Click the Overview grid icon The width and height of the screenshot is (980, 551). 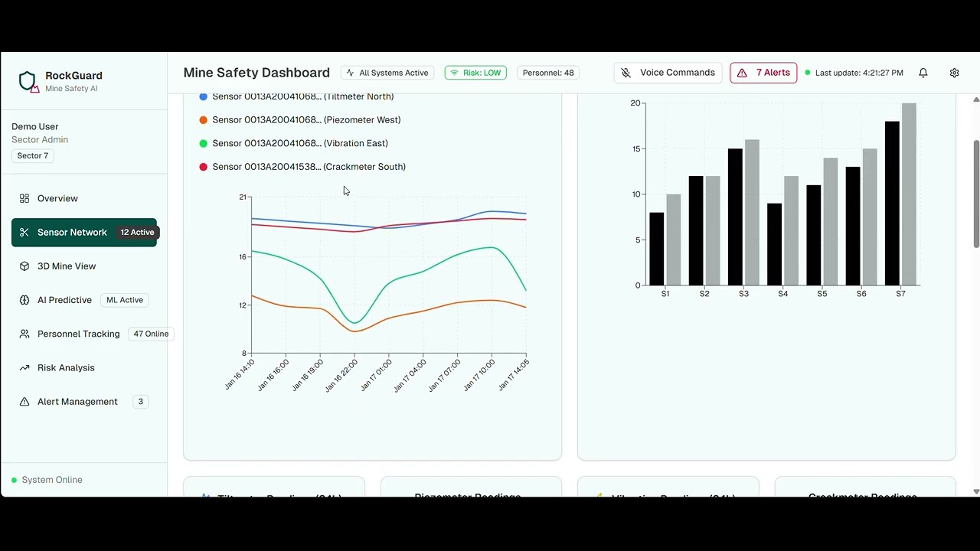(24, 198)
